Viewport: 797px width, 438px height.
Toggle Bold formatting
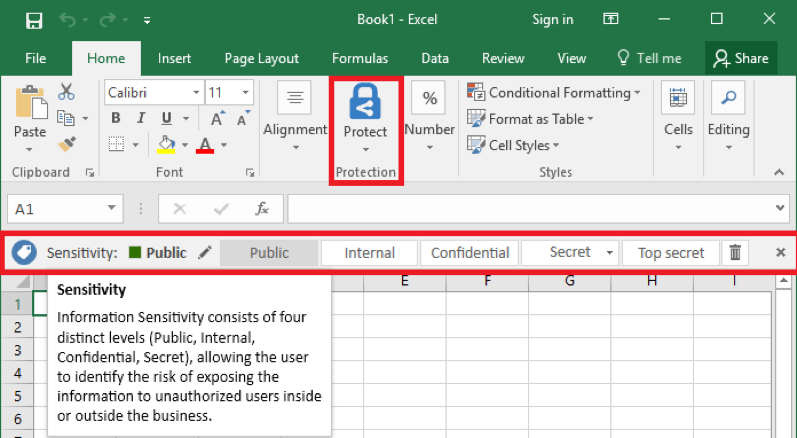pyautogui.click(x=116, y=118)
